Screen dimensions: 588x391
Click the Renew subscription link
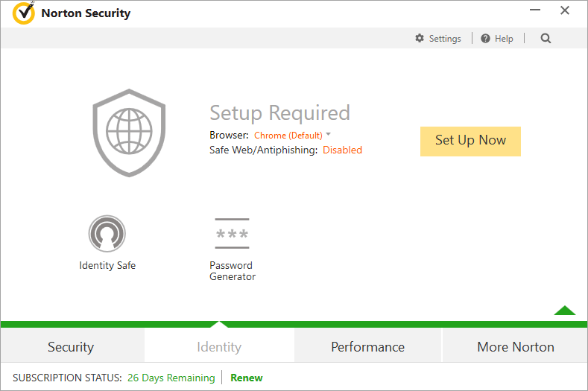tap(247, 378)
